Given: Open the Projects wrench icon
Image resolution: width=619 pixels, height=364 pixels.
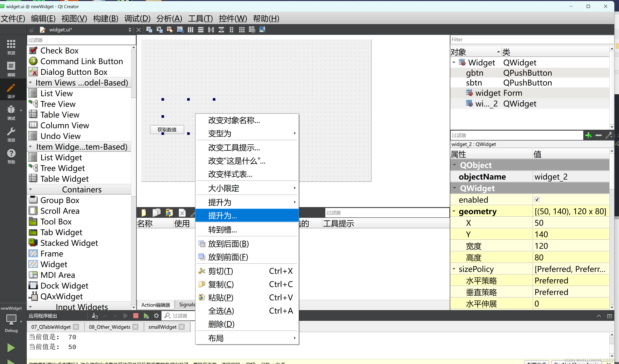Looking at the screenshot, I should point(11,134).
